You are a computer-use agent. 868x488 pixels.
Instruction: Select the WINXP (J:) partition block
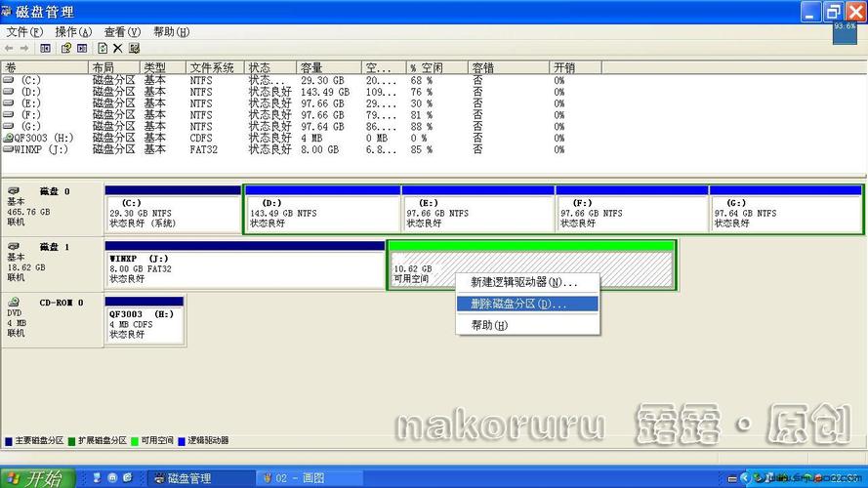245,267
